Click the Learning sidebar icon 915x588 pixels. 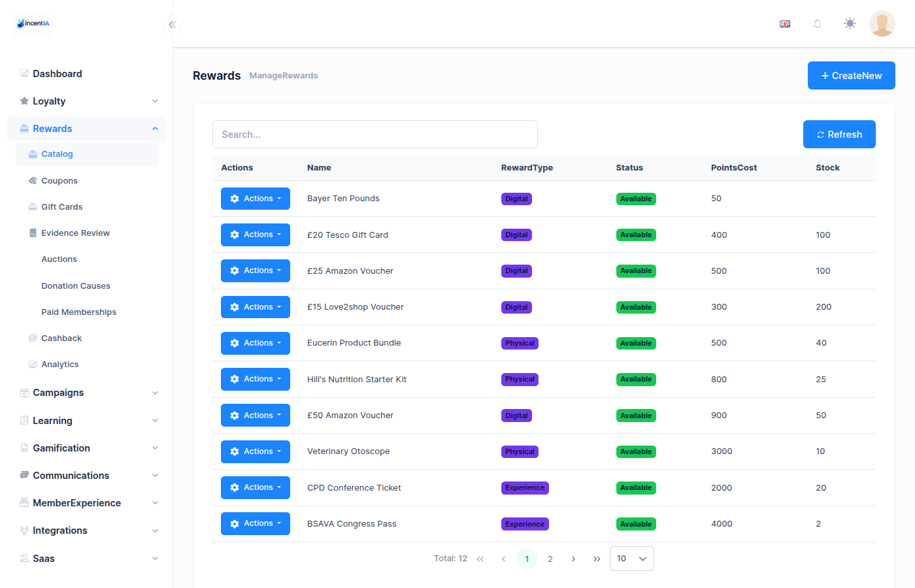[x=24, y=421]
